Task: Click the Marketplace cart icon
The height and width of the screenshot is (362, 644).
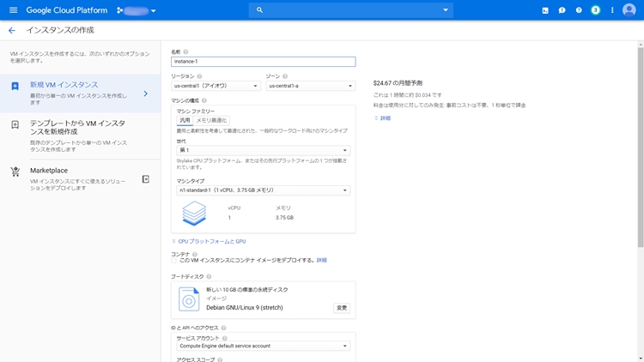Action: click(x=15, y=172)
